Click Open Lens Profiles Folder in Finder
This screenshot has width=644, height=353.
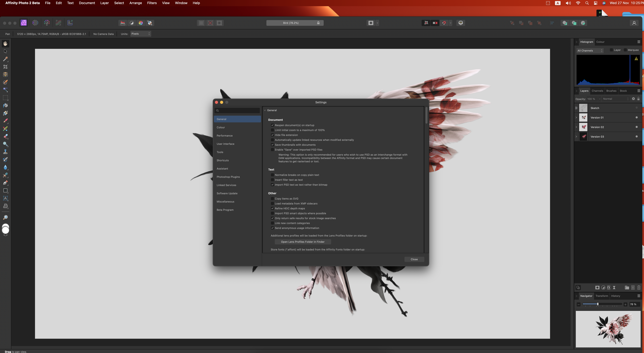pyautogui.click(x=302, y=242)
